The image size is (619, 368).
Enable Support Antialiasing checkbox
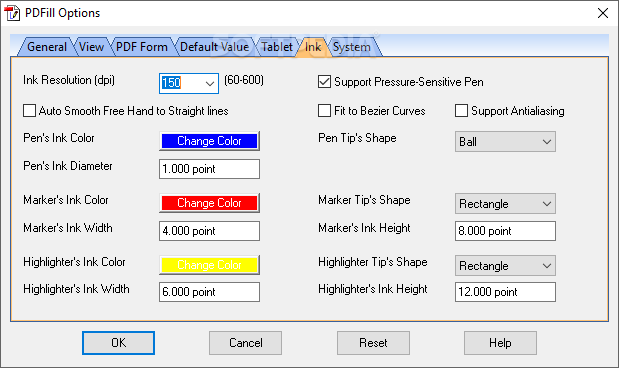461,111
